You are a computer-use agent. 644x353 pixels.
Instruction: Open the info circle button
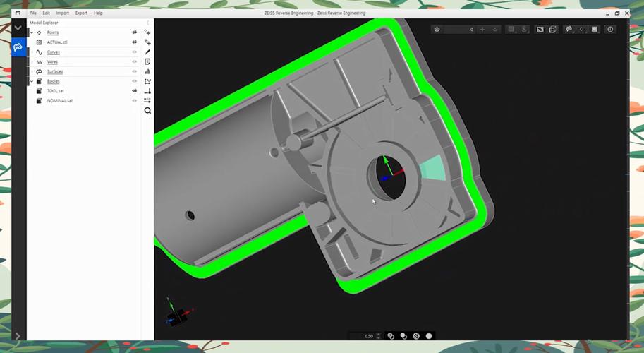pos(610,29)
